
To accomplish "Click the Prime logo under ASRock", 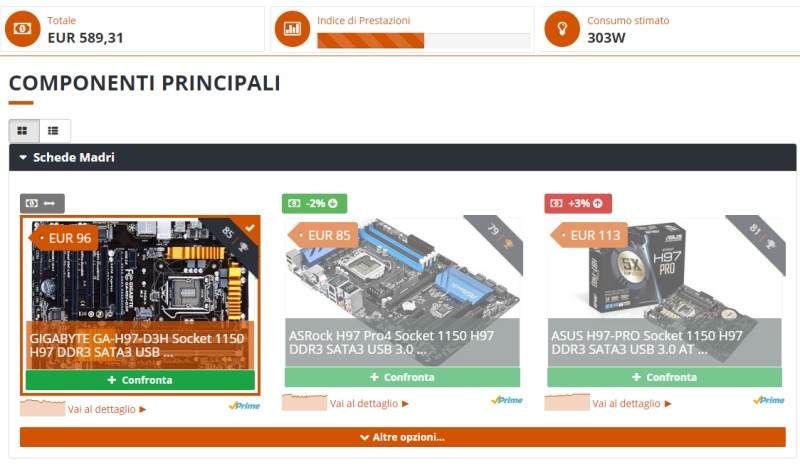I will [507, 400].
